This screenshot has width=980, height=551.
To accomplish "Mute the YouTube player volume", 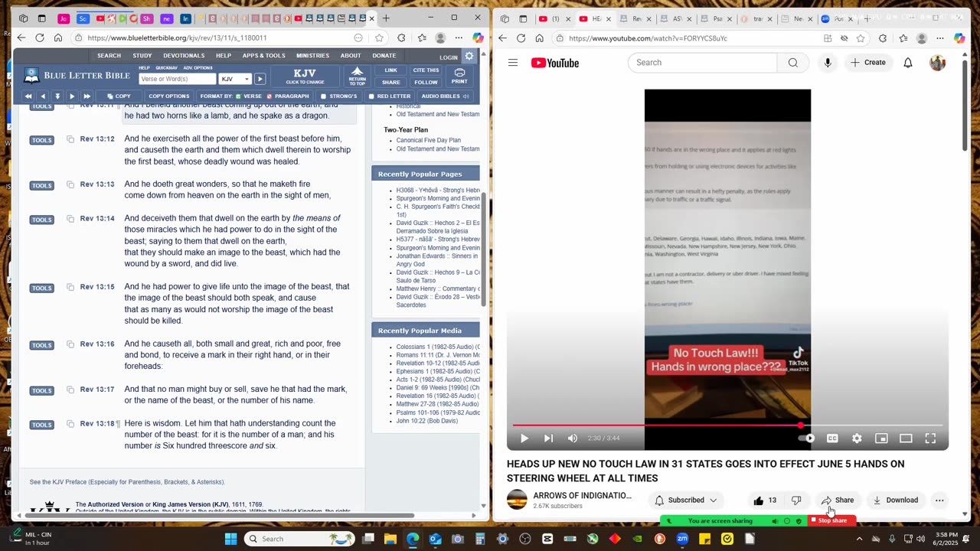I will (573, 439).
